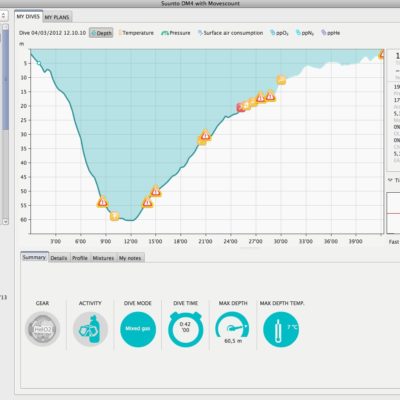
Task: Click the 60,5 m max depth value
Action: pos(233,341)
